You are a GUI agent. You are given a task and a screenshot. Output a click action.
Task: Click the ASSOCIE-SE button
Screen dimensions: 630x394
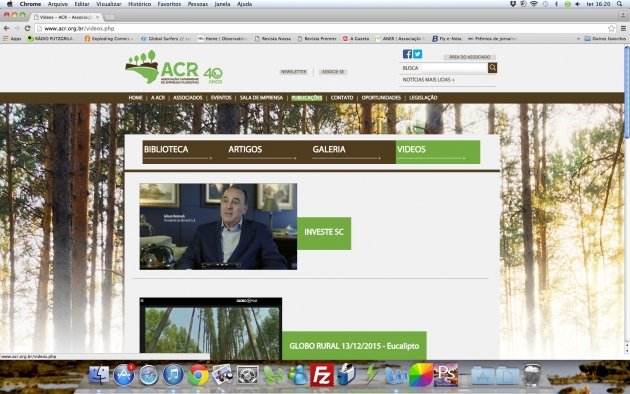[x=333, y=71]
